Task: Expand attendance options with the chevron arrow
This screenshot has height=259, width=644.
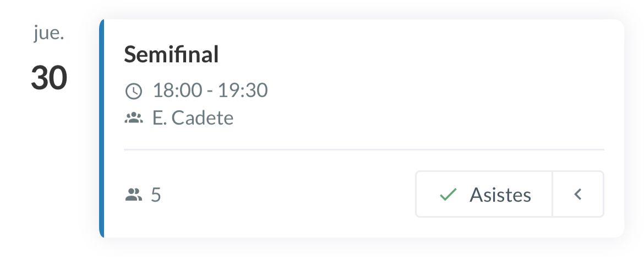Action: tap(577, 194)
